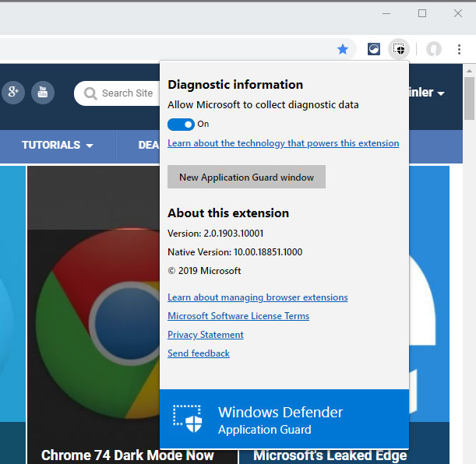Click the Windows Defender banner title
The width and height of the screenshot is (476, 464).
pos(280,412)
